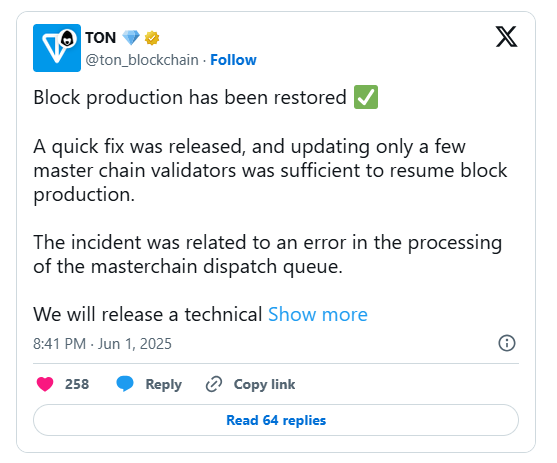Open the TON profile avatar

[57, 48]
